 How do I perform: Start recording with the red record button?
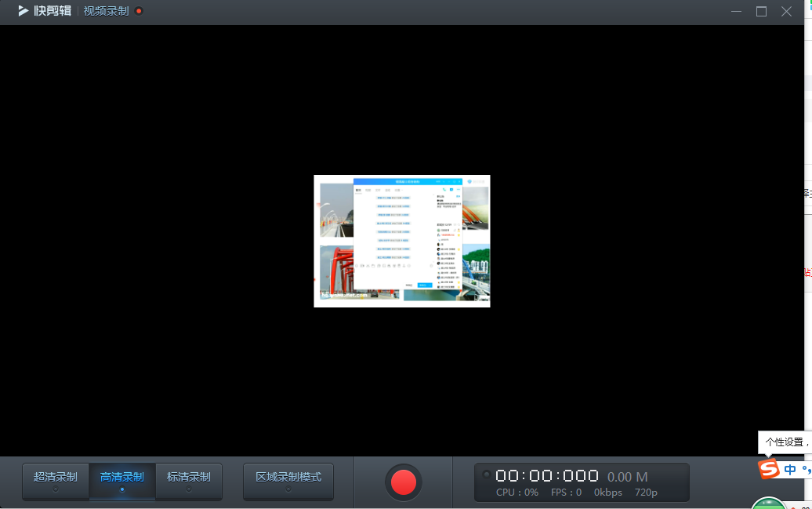(403, 482)
